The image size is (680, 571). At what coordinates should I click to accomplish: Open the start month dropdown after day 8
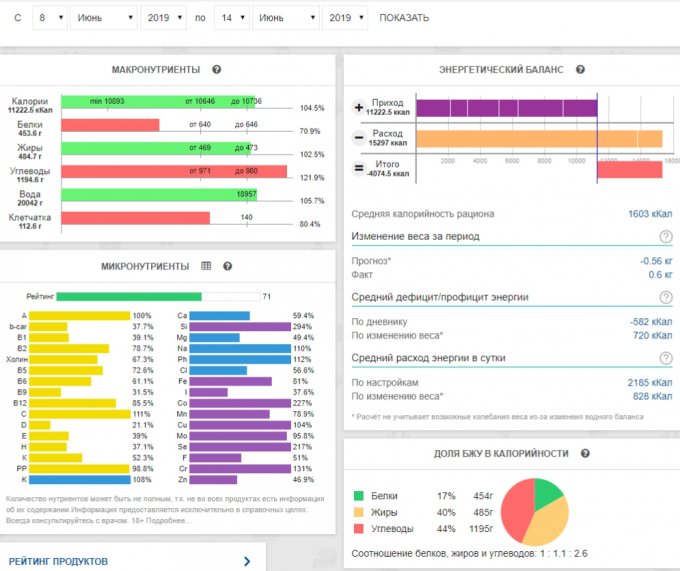pos(104,18)
